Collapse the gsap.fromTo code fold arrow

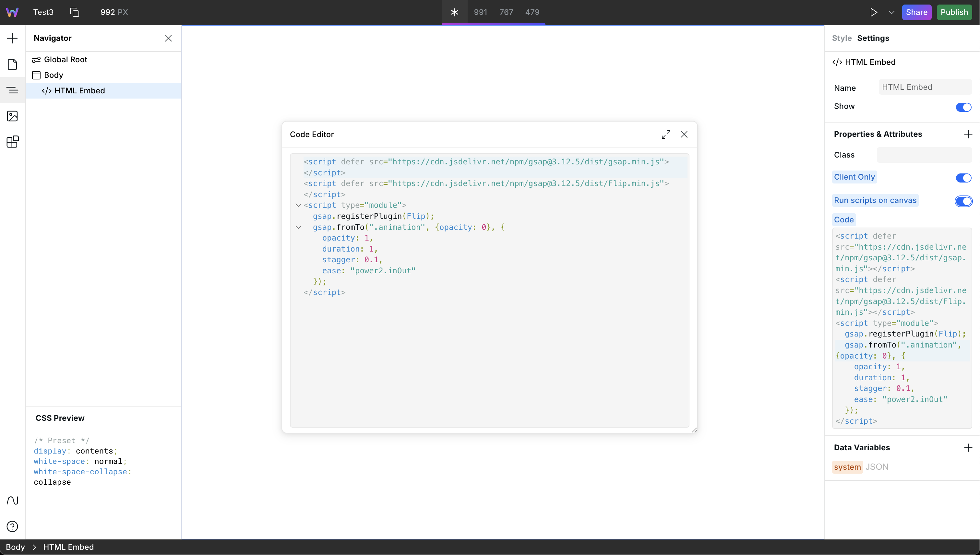298,227
